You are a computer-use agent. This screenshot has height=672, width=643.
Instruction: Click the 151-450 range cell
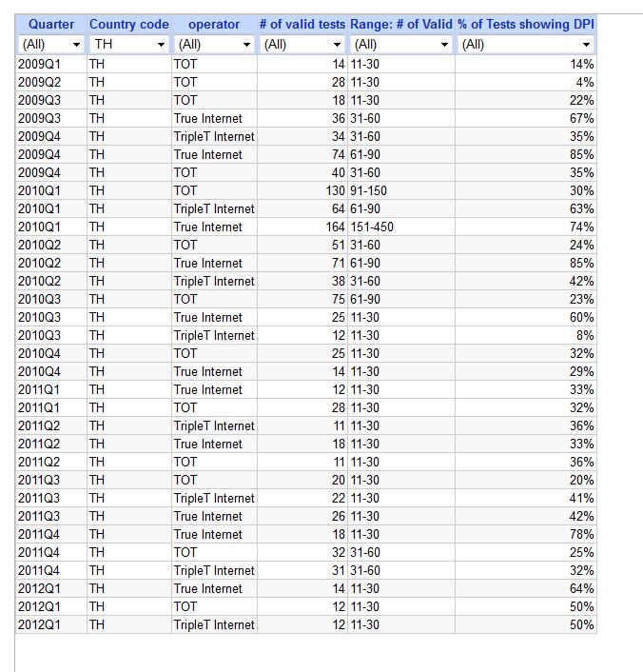coord(401,227)
